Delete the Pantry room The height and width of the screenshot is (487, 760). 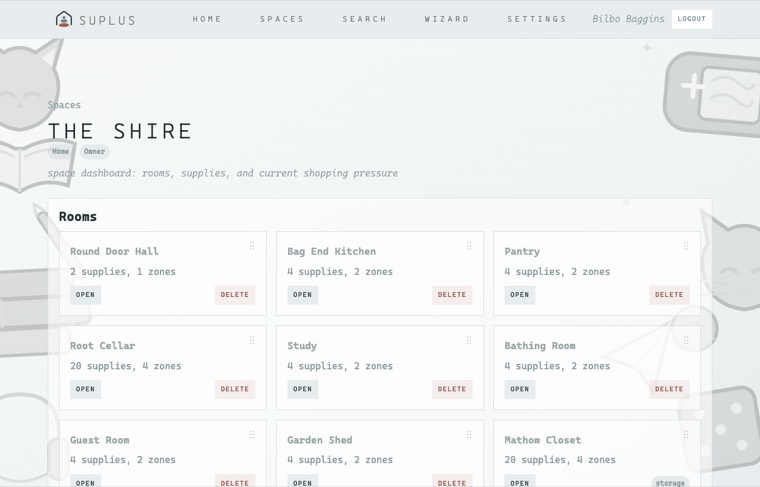point(669,295)
